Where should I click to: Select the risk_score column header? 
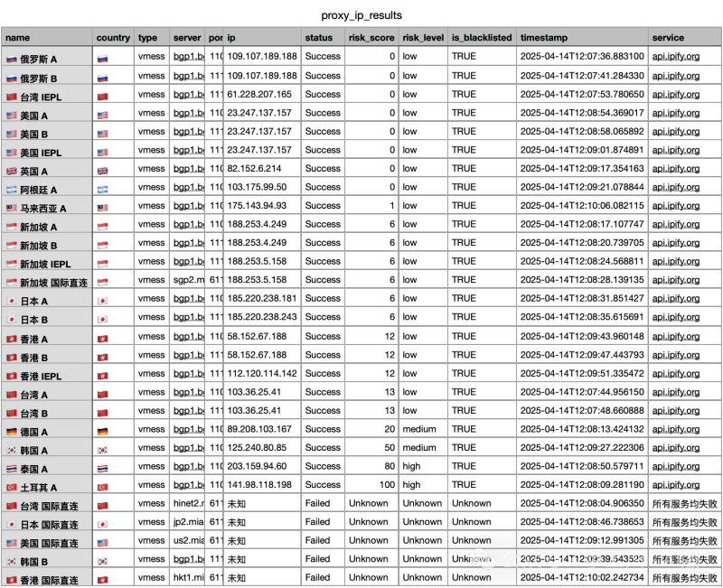point(371,37)
